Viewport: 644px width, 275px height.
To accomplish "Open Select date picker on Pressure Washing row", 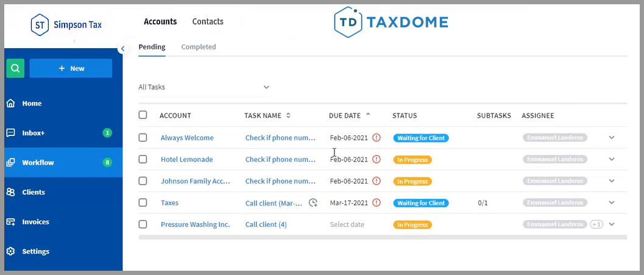I will coord(347,225).
